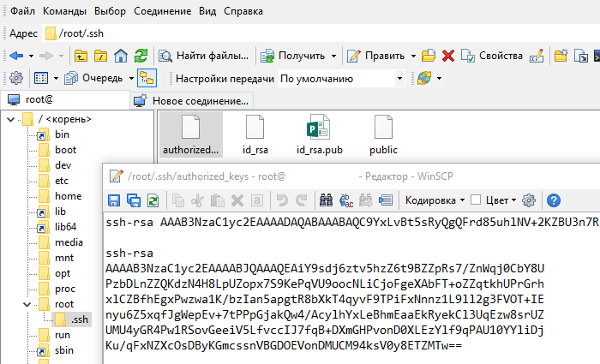The image size is (600, 364).
Task: Open Find binoculars in editor
Action: (326, 200)
